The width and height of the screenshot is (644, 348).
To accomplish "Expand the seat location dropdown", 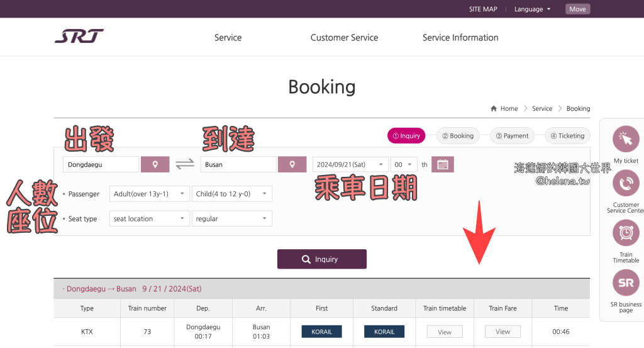I will [149, 219].
